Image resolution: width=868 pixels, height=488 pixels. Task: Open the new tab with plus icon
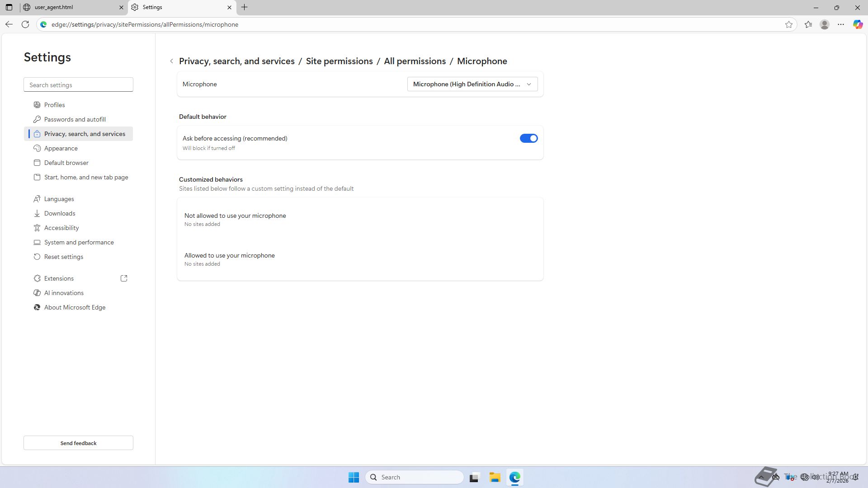click(245, 7)
